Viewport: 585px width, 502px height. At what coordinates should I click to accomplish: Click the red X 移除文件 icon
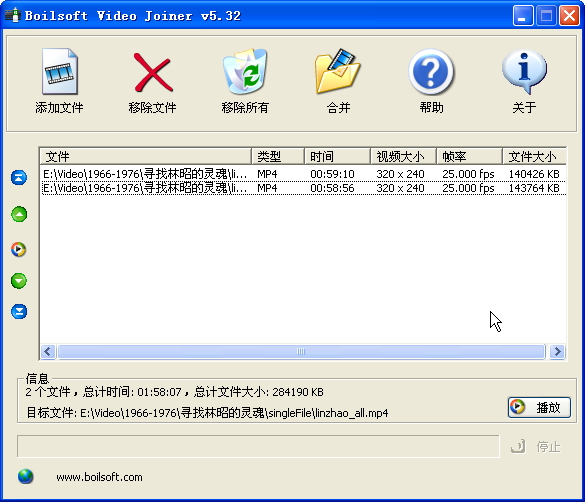pyautogui.click(x=153, y=72)
